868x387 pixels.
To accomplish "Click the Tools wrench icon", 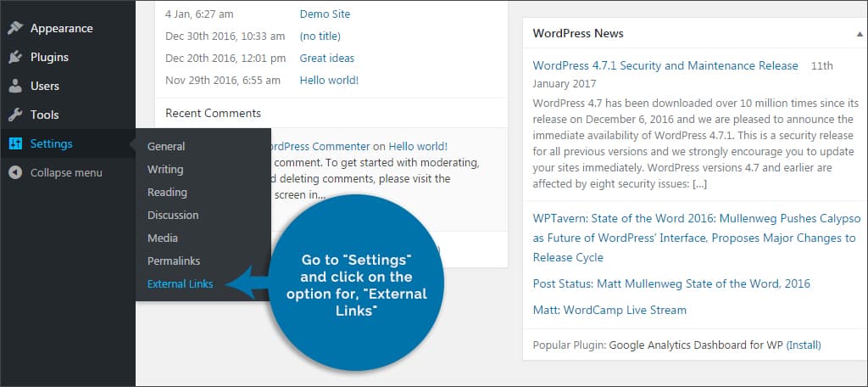I will [x=15, y=115].
